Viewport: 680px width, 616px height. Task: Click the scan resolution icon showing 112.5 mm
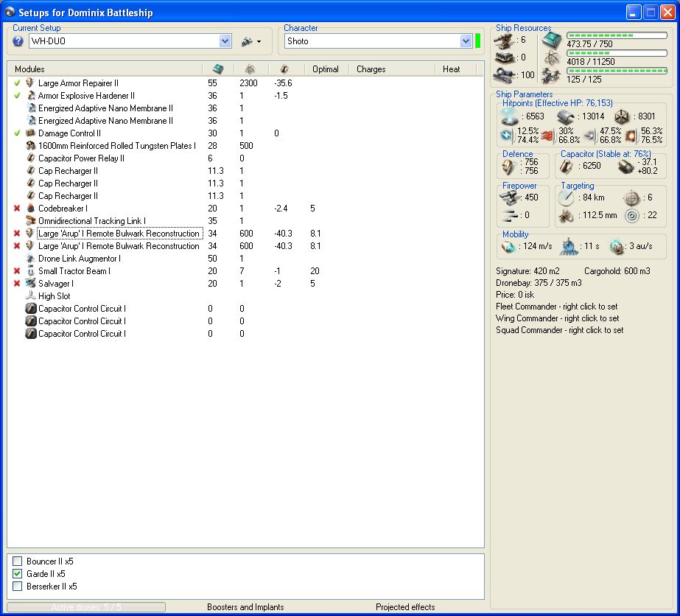point(566,216)
